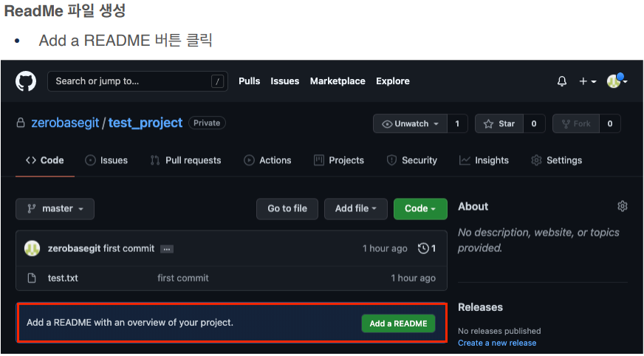
Task: Click 1 hour ago in test.txt row
Action: coord(413,278)
